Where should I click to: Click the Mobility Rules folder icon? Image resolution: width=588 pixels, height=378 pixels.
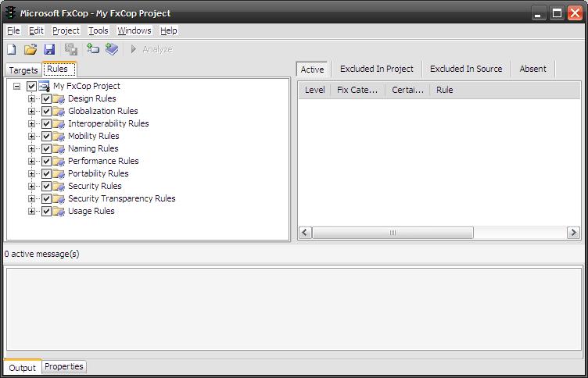[59, 137]
